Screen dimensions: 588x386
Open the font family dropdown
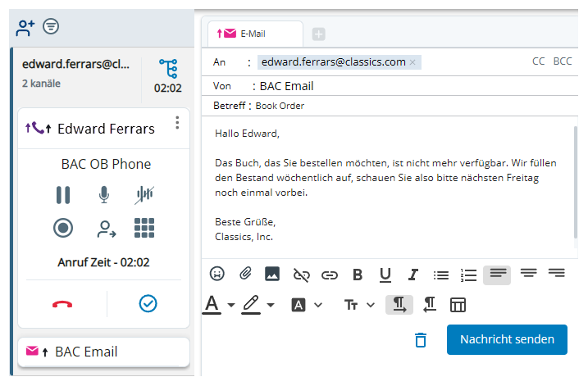[x=307, y=305]
